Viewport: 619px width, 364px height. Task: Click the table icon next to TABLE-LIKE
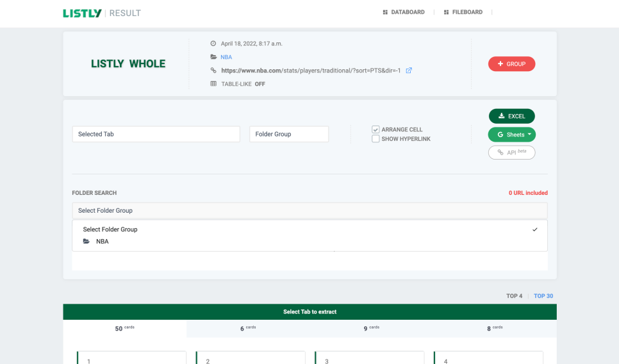point(213,84)
